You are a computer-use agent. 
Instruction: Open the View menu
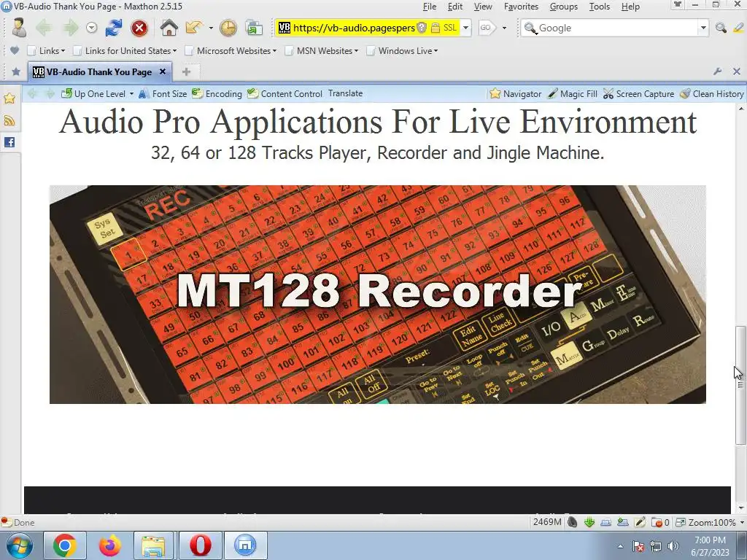[x=483, y=7]
